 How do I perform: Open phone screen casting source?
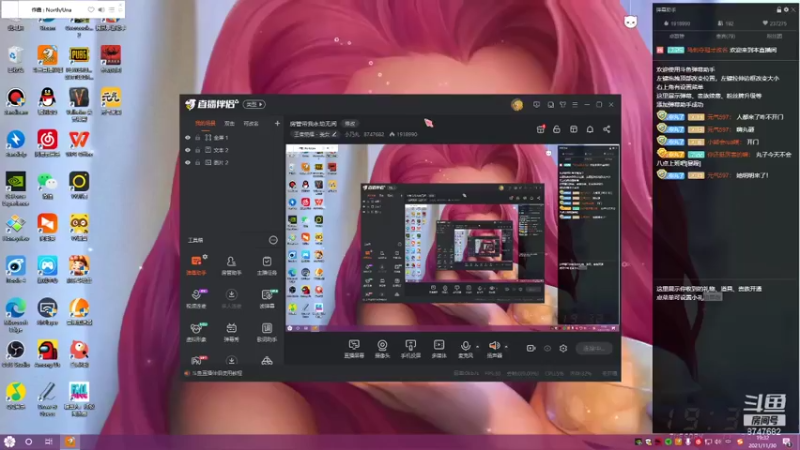410,348
